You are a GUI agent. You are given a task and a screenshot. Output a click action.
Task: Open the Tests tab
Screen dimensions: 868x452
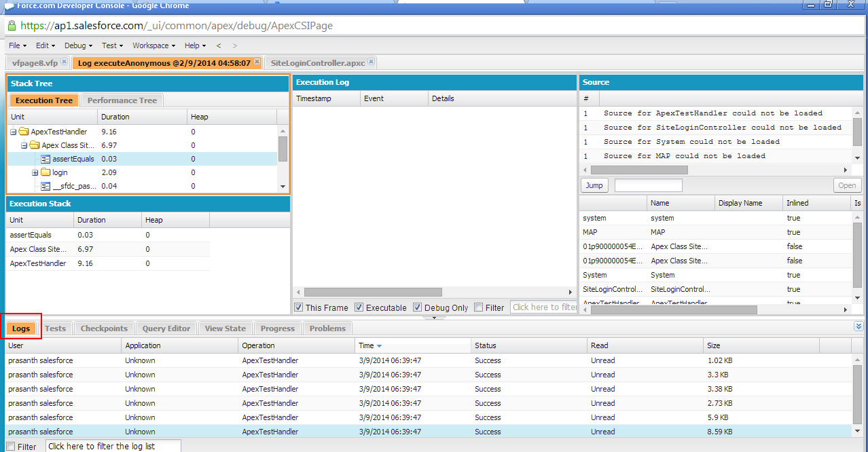(55, 328)
